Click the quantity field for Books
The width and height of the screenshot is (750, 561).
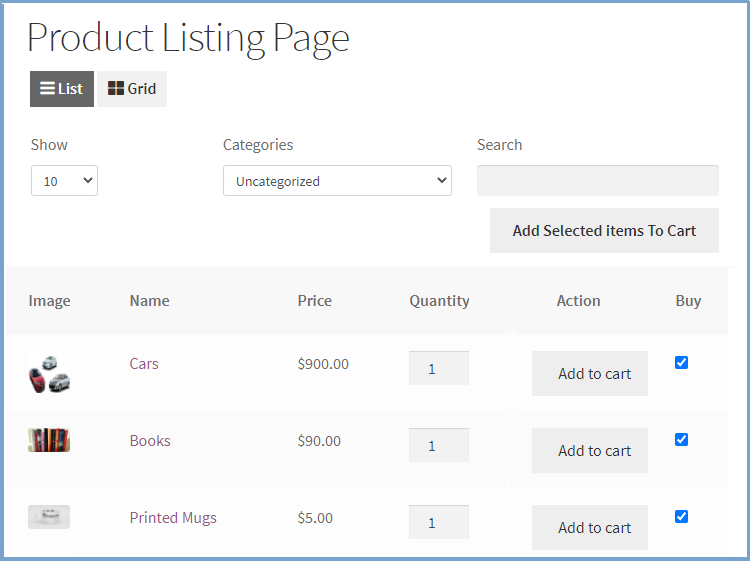click(x=438, y=445)
